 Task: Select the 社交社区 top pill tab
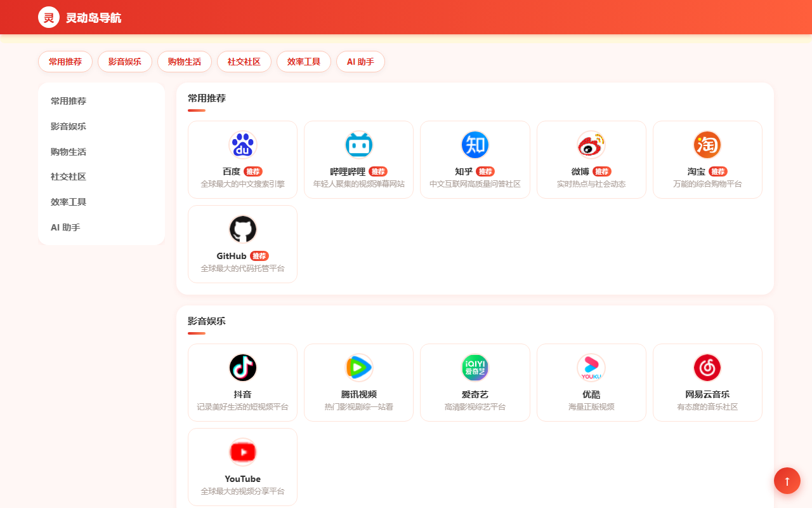pyautogui.click(x=244, y=62)
